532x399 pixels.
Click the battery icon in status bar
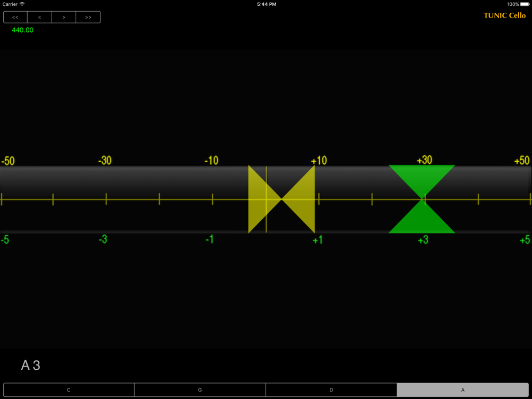click(525, 4)
